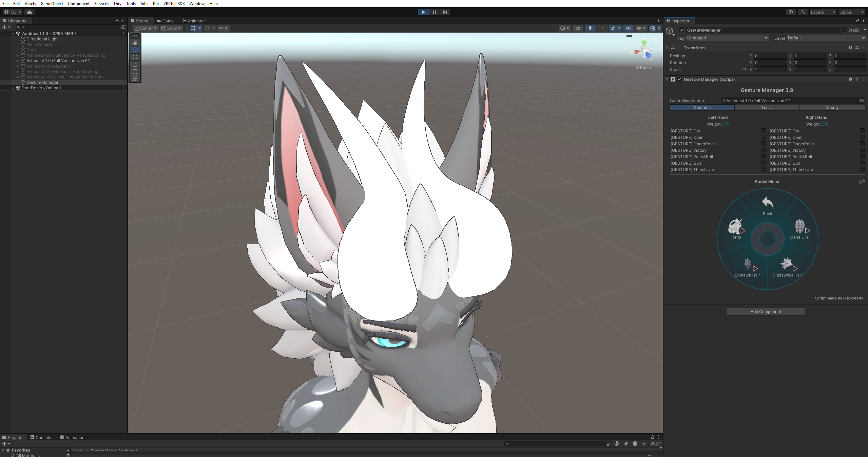Filter favorites star in Project panel
The image size is (868, 457).
[x=644, y=444]
